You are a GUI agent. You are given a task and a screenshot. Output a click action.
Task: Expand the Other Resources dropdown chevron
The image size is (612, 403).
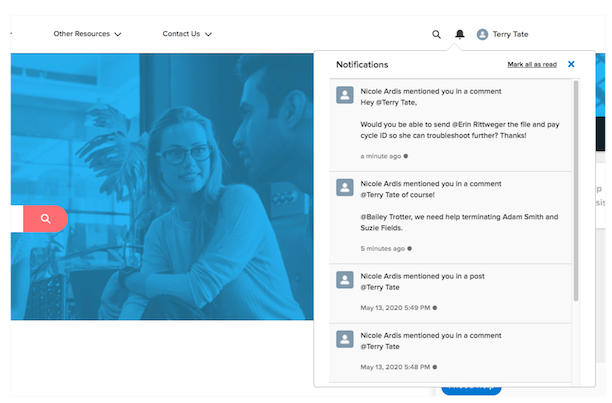tap(118, 34)
